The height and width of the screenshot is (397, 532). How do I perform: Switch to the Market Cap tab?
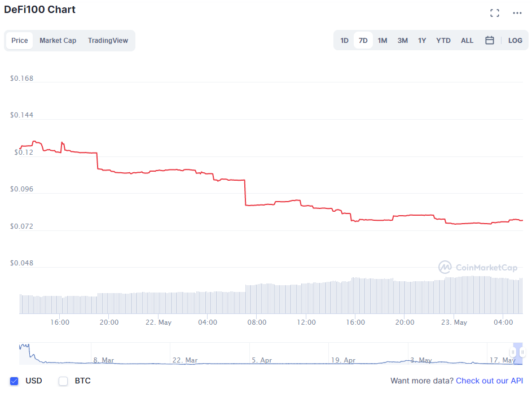tap(58, 40)
